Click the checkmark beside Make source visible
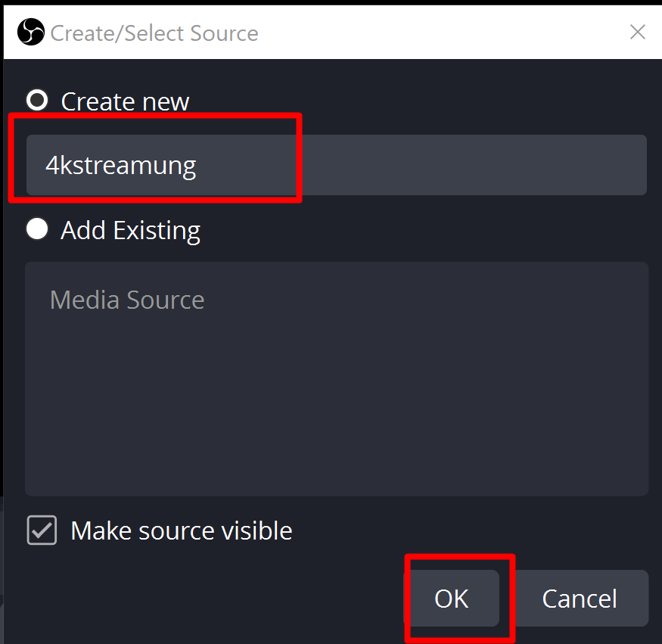662x644 pixels. tap(42, 530)
